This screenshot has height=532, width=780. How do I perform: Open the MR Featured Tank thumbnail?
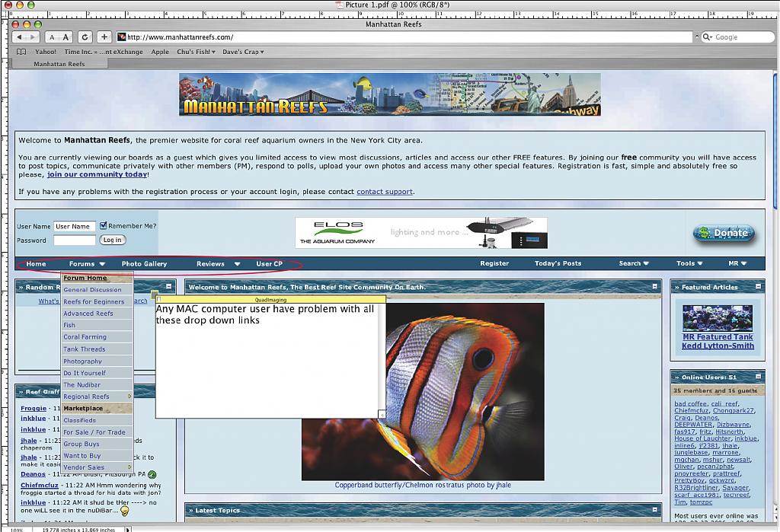[717, 318]
